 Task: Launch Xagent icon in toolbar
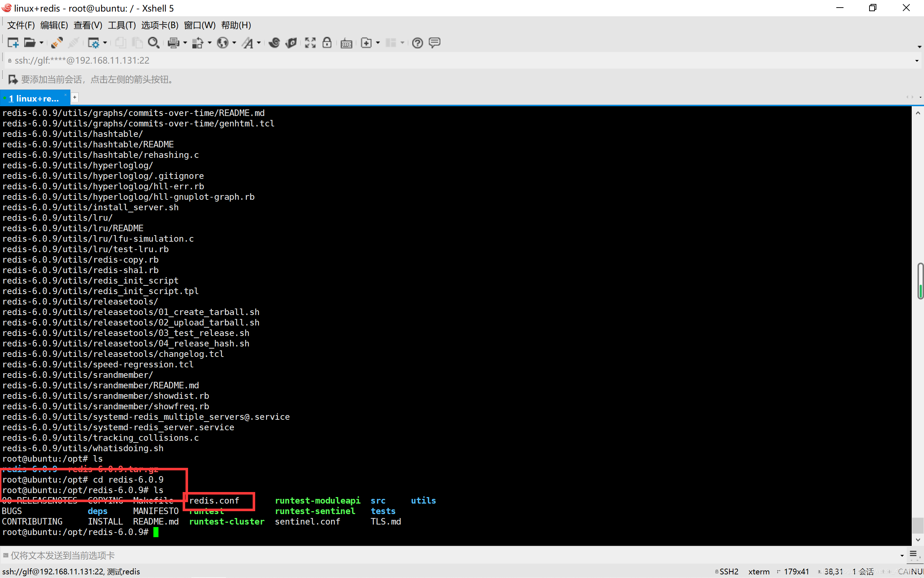(291, 42)
